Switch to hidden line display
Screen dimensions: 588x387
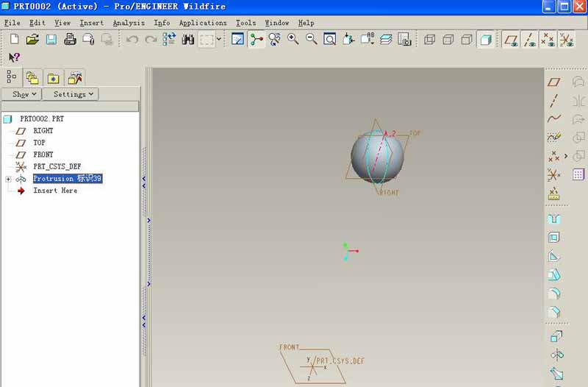point(448,39)
